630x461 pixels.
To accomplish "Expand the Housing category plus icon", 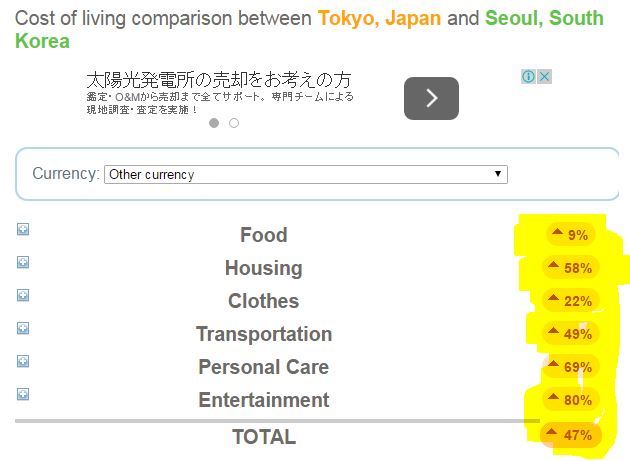I will click(23, 262).
